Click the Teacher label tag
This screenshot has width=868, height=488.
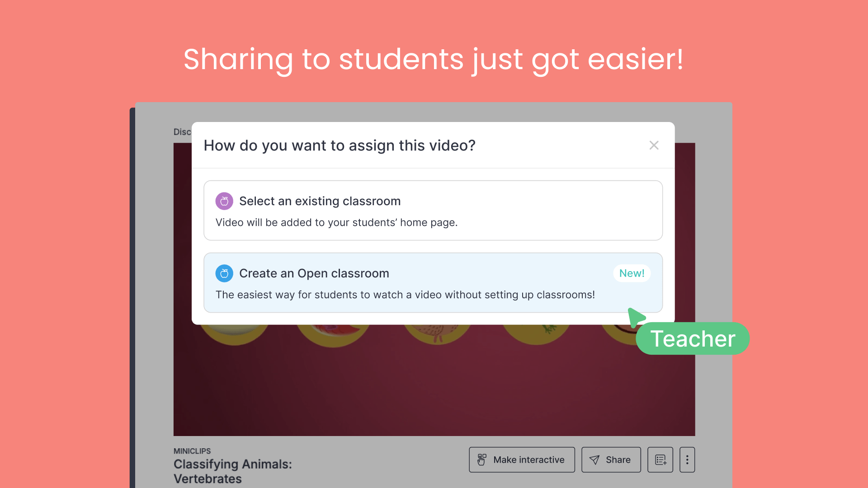(x=692, y=339)
